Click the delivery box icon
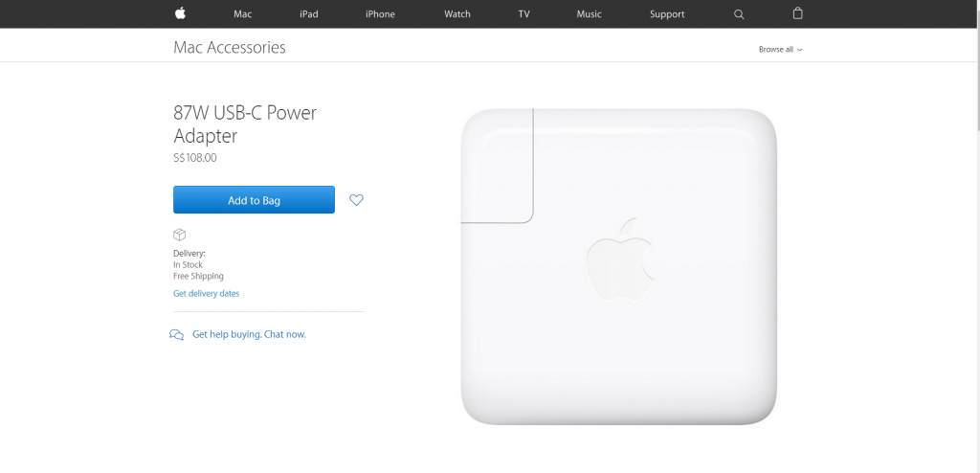The height and width of the screenshot is (473, 980). pyautogui.click(x=179, y=235)
